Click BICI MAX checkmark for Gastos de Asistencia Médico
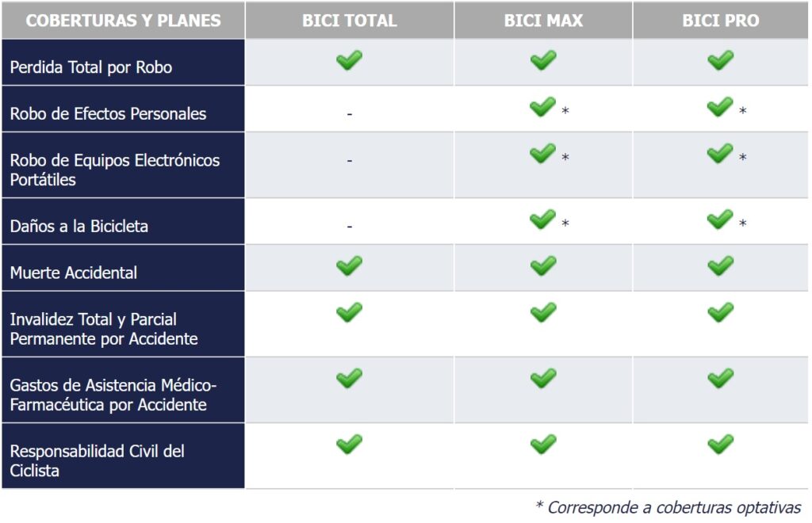Image resolution: width=812 pixels, height=523 pixels. 542,378
